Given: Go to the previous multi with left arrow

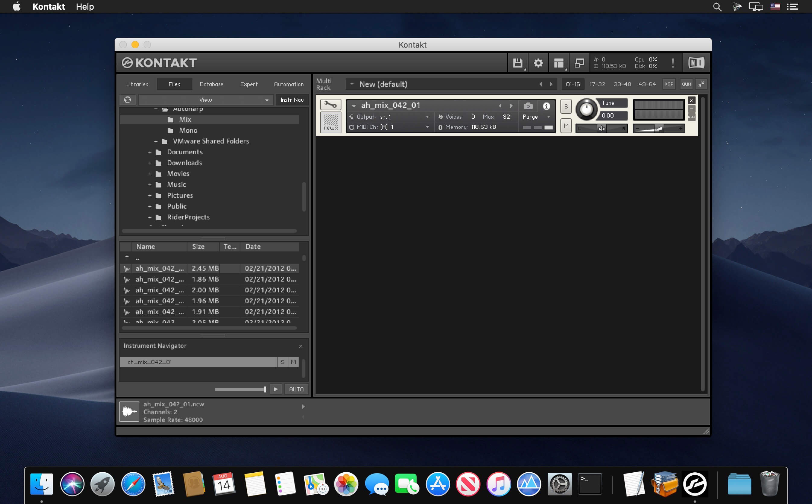Looking at the screenshot, I should tap(541, 84).
